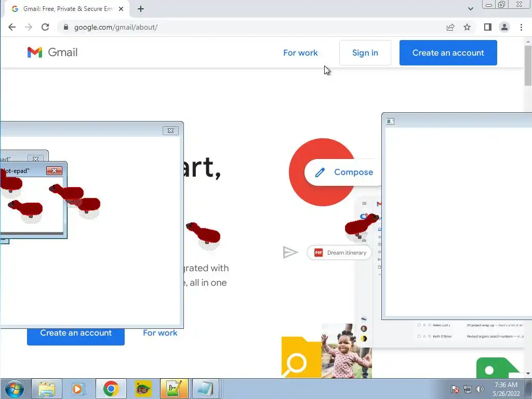The height and width of the screenshot is (399, 532).
Task: Open the lower For work link
Action: pos(160,333)
